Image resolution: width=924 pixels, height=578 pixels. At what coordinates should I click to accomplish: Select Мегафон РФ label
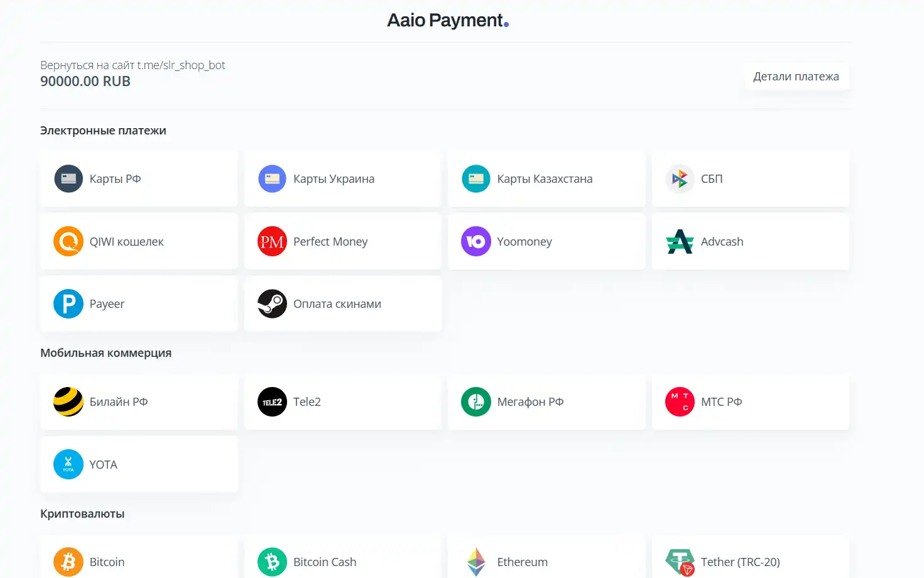click(x=530, y=402)
